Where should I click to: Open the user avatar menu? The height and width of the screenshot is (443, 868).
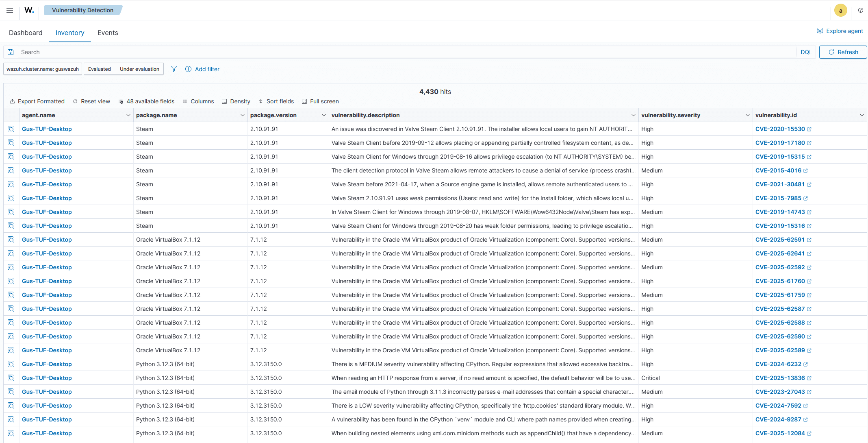click(840, 11)
